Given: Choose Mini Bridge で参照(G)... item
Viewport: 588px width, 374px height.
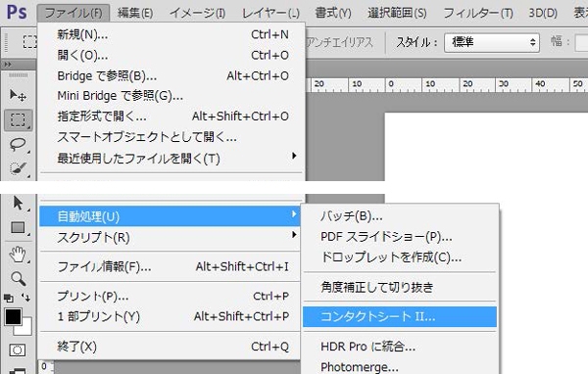Looking at the screenshot, I should 172,96.
